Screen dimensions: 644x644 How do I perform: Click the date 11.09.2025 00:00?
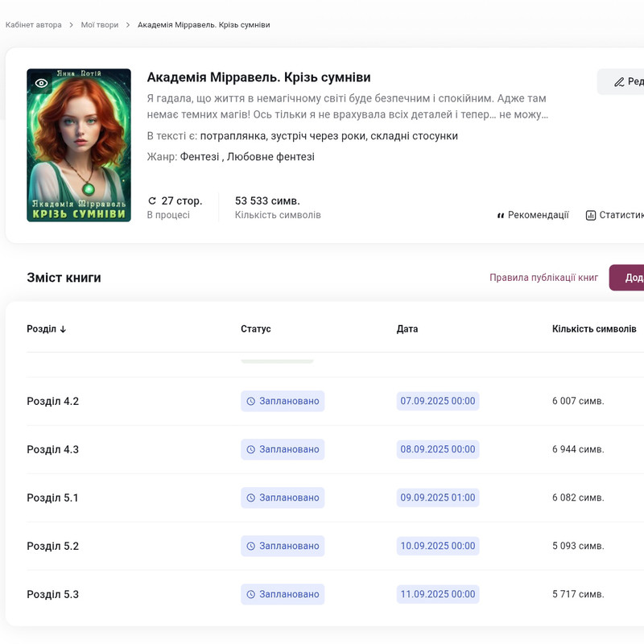438,594
